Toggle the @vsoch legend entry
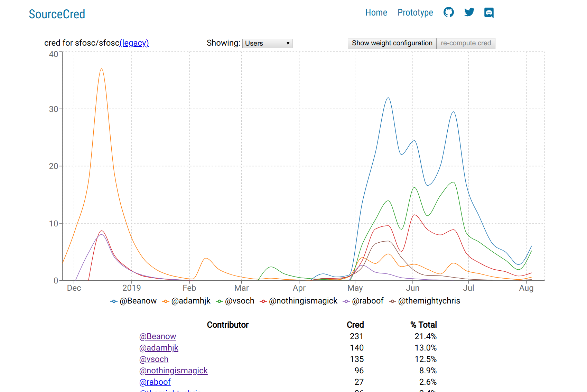 pyautogui.click(x=235, y=301)
